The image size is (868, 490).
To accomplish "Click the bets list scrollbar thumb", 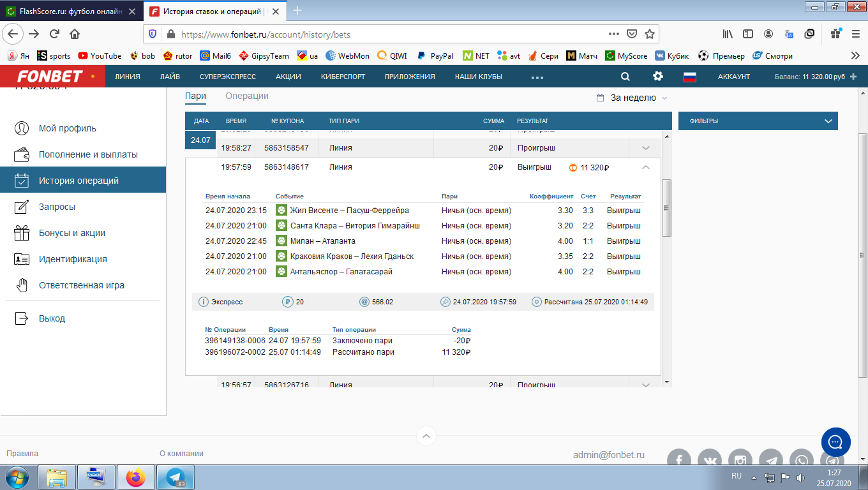I will pyautogui.click(x=666, y=208).
